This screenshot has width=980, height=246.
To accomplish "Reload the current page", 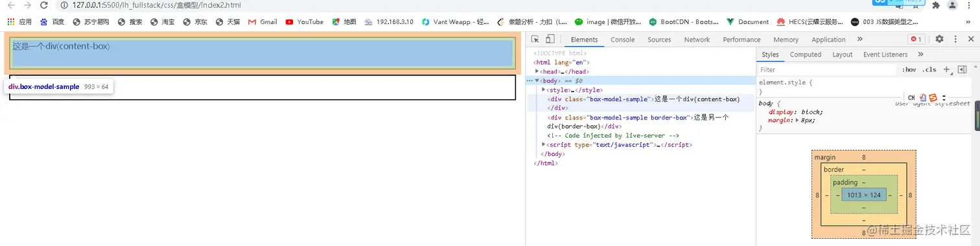I will click(44, 5).
